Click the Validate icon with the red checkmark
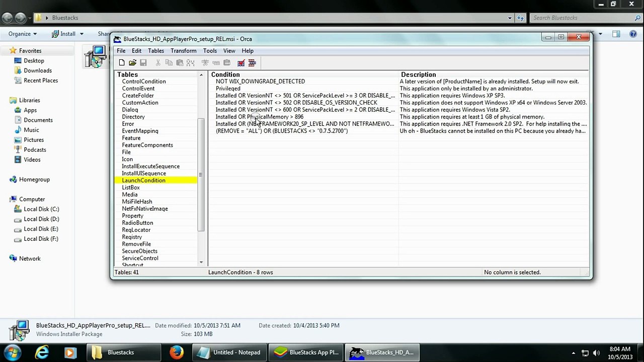This screenshot has width=644, height=362. [x=241, y=63]
